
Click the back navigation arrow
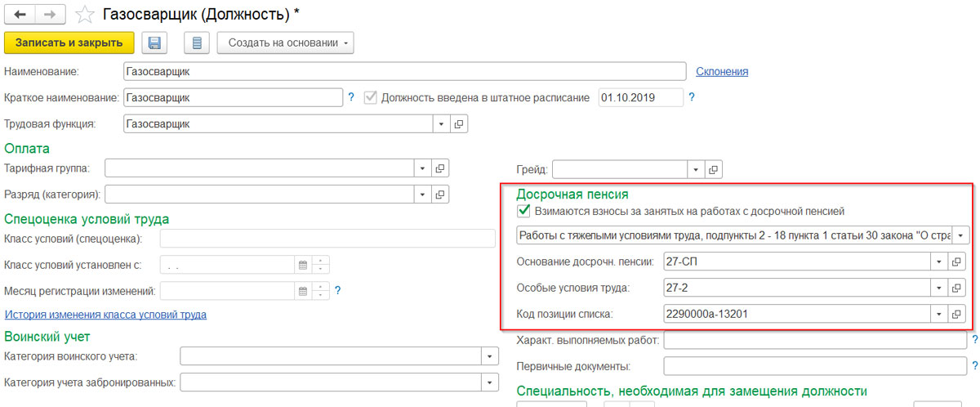[20, 14]
